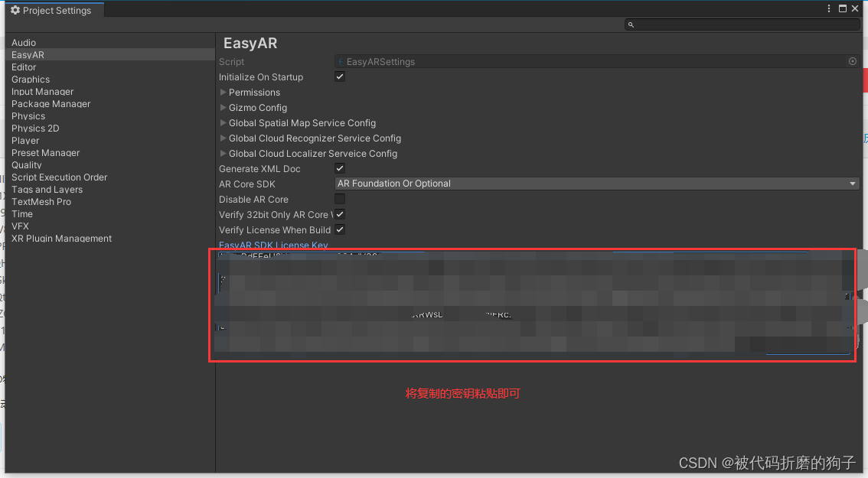Close the Project Settings window
Image resolution: width=868 pixels, height=478 pixels.
(x=855, y=8)
